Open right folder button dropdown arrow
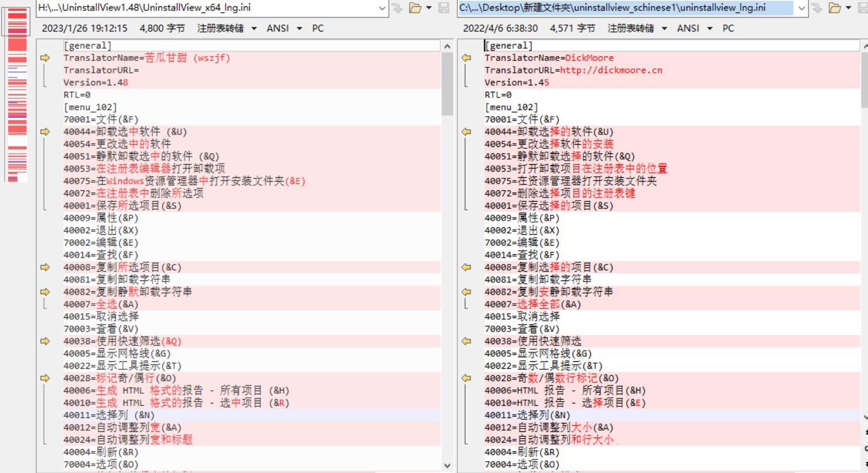This screenshot has height=473, width=868. pos(848,8)
